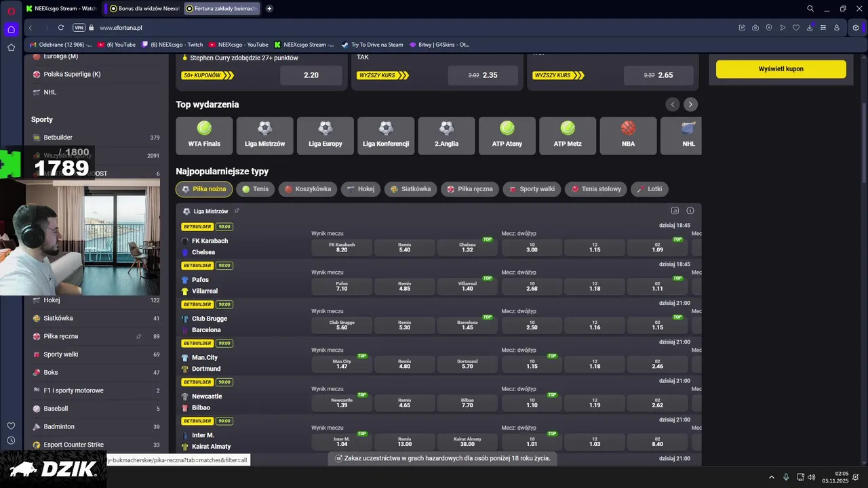Select Remis odds 13.00 for Inter M.
The height and width of the screenshot is (488, 868).
point(404,441)
